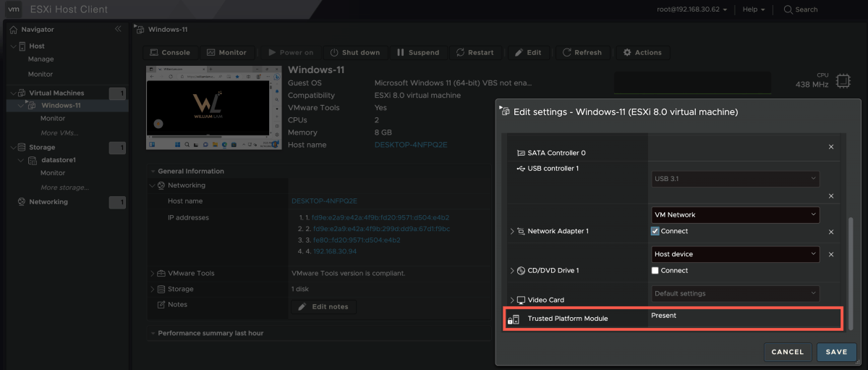Image resolution: width=868 pixels, height=370 pixels.
Task: Select Manage under Host in Navigator
Action: pyautogui.click(x=41, y=59)
